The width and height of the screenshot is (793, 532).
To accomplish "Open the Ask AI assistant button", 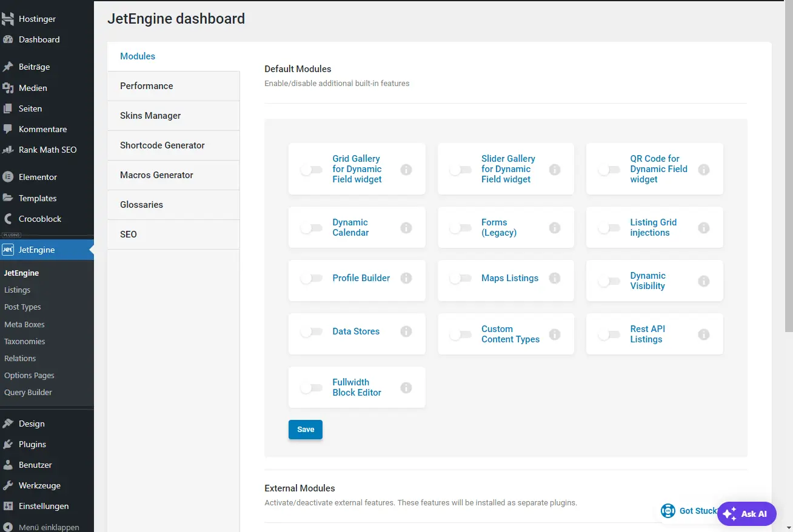I will pos(746,514).
